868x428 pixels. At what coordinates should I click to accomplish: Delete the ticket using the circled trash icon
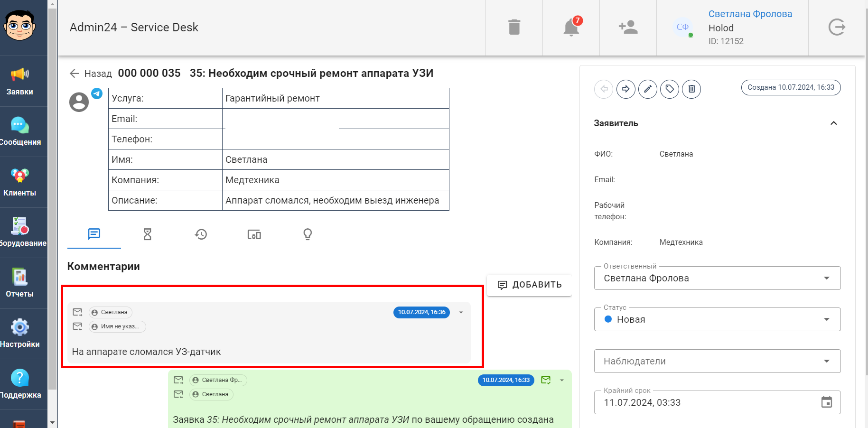(x=691, y=89)
